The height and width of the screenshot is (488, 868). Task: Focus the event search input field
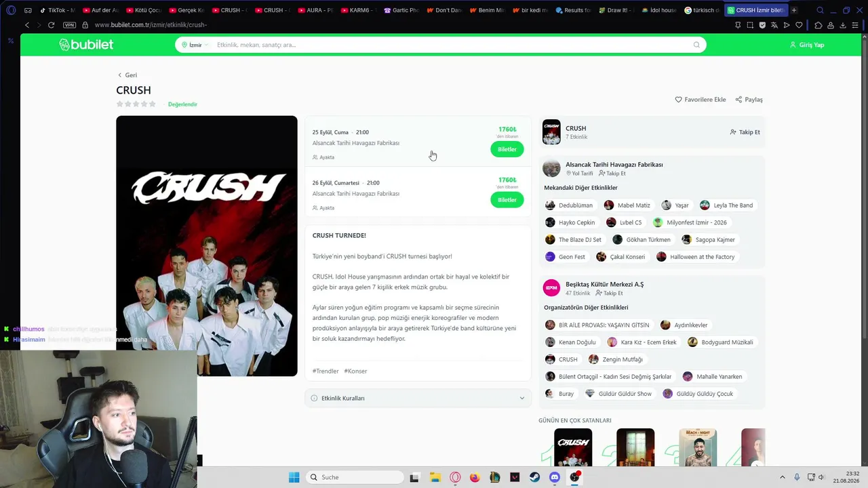coord(451,45)
